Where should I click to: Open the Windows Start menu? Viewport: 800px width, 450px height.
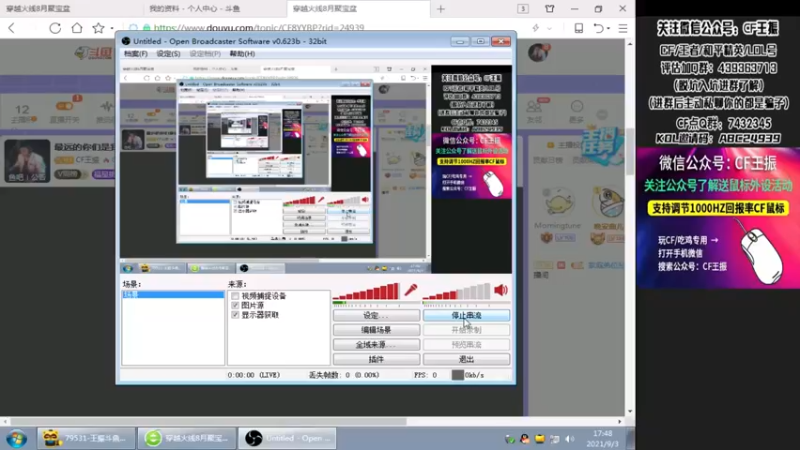pyautogui.click(x=16, y=438)
